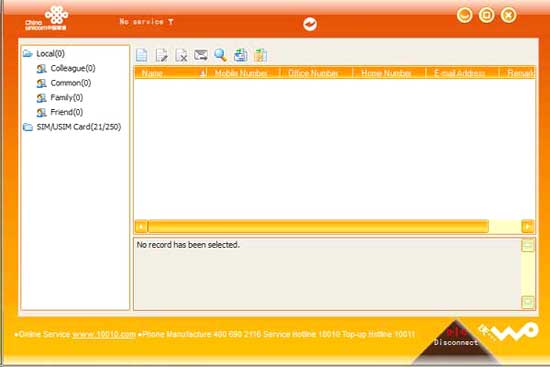Click the 'No record has been selected.' text

click(x=188, y=245)
